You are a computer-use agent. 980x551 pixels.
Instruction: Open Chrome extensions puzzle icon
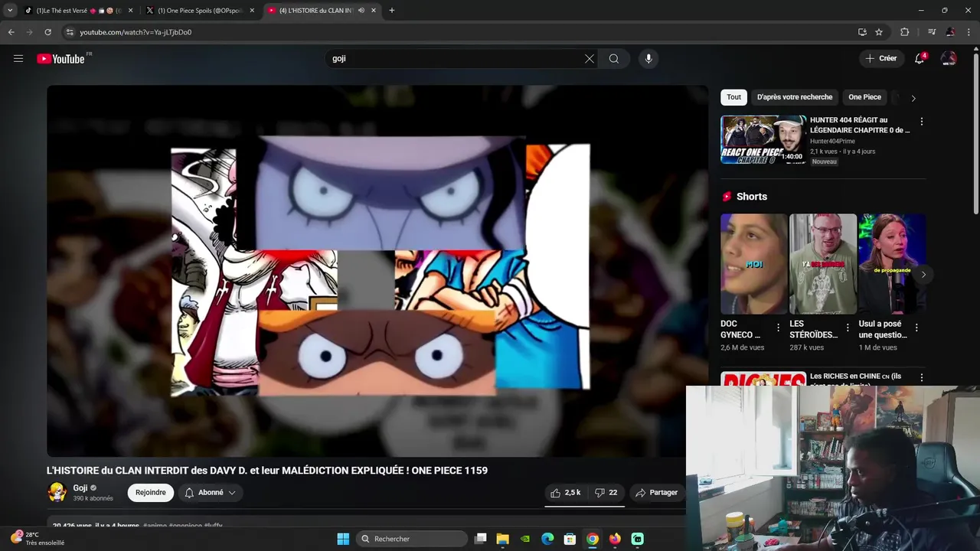(x=904, y=32)
